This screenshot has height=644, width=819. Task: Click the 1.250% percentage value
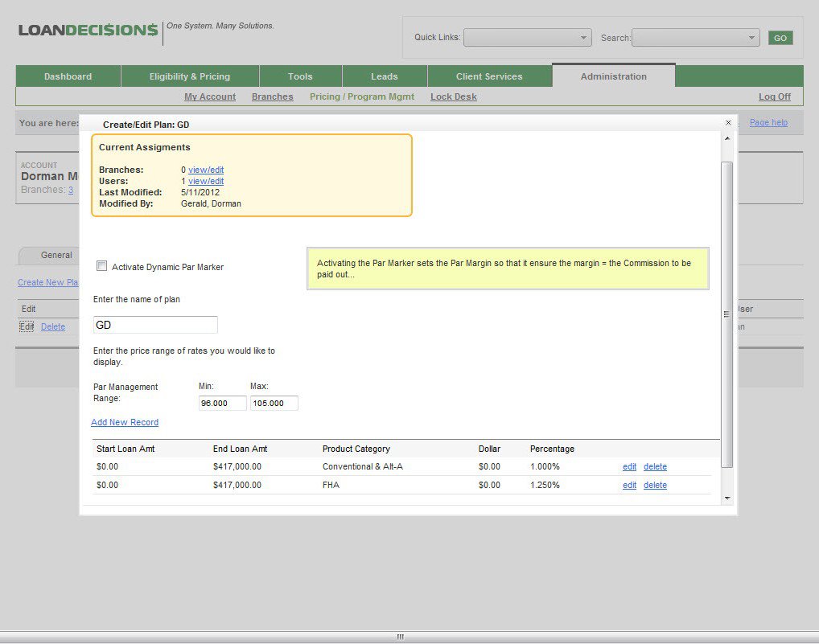[x=545, y=485]
